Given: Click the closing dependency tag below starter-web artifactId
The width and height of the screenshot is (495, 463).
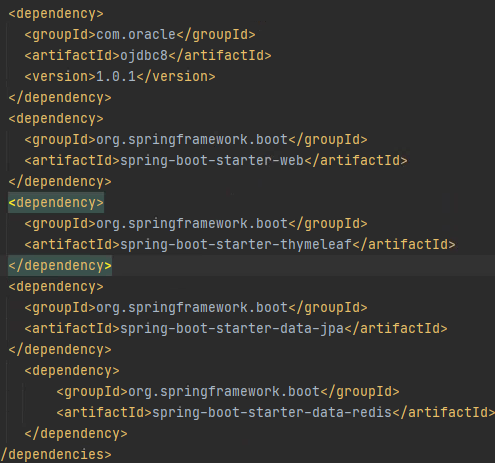Looking at the screenshot, I should (60, 182).
